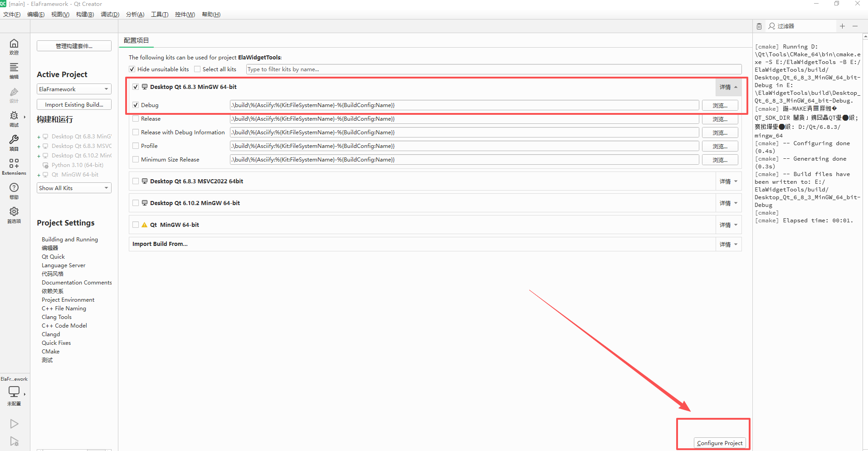This screenshot has height=451, width=868.
Task: Click the Debug build directory path field
Action: (464, 105)
